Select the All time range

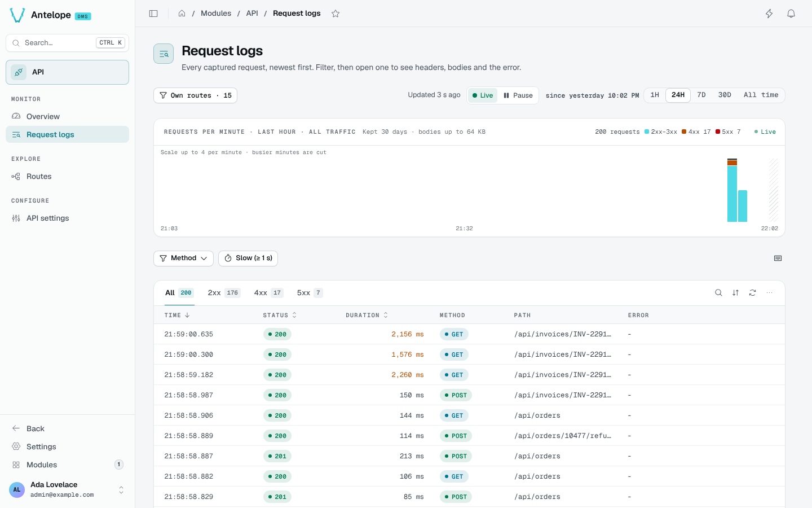[761, 95]
